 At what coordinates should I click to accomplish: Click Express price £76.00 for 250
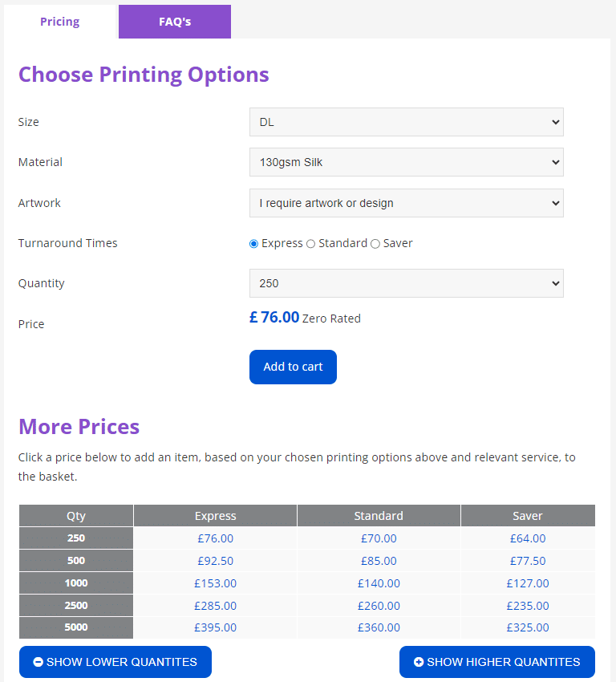pyautogui.click(x=215, y=538)
